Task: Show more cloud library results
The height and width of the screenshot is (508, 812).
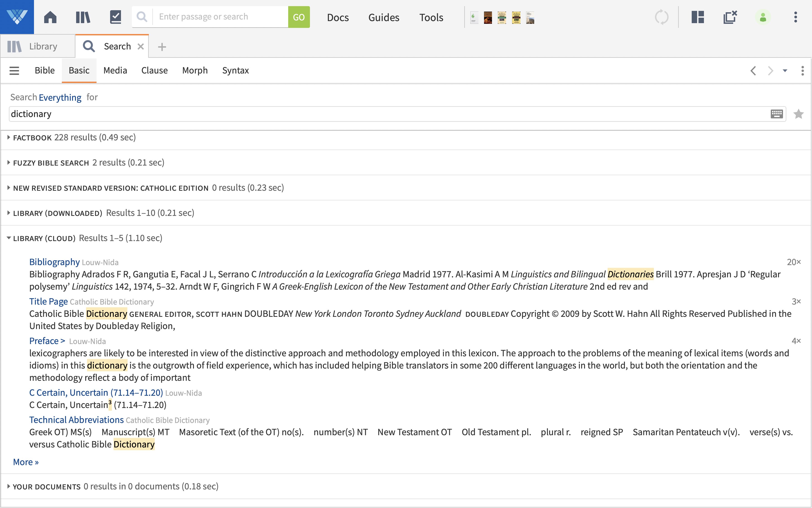Action: [26, 462]
